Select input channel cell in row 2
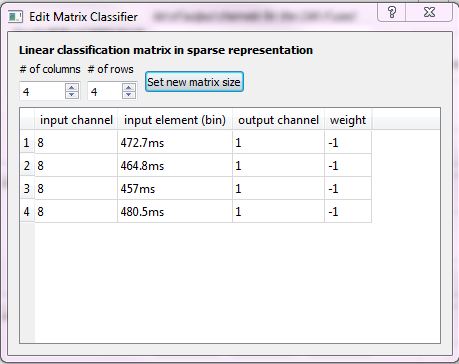This screenshot has height=364, width=459. pos(76,166)
